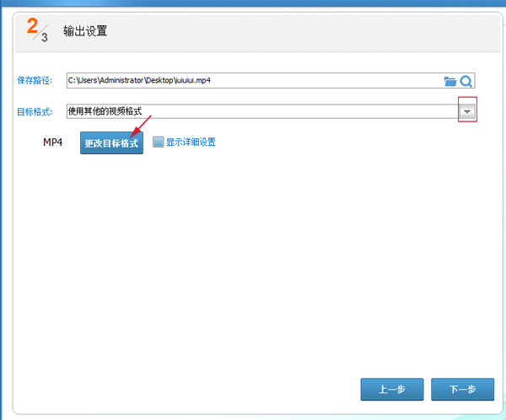Click the 输出设置 header title
The image size is (506, 420).
pyautogui.click(x=85, y=32)
